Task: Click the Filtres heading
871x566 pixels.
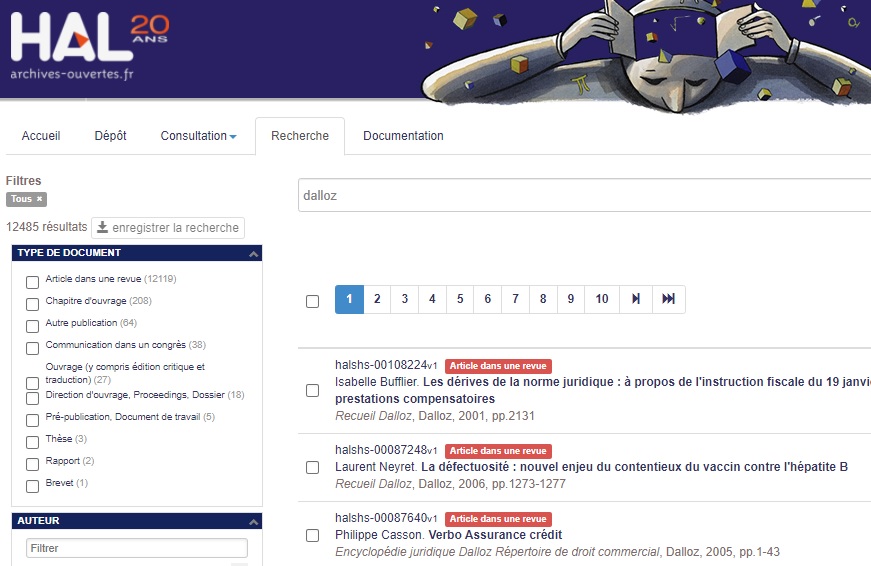Action: tap(23, 181)
